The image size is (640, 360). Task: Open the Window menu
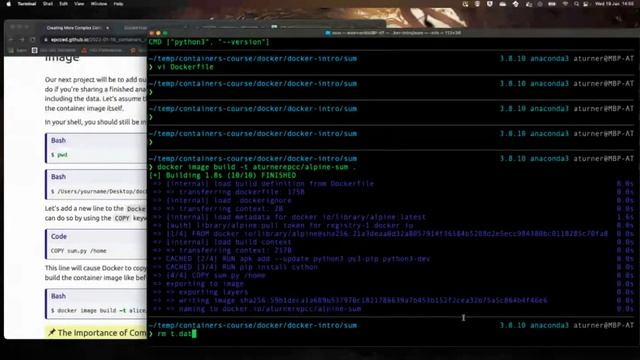coord(99,4)
